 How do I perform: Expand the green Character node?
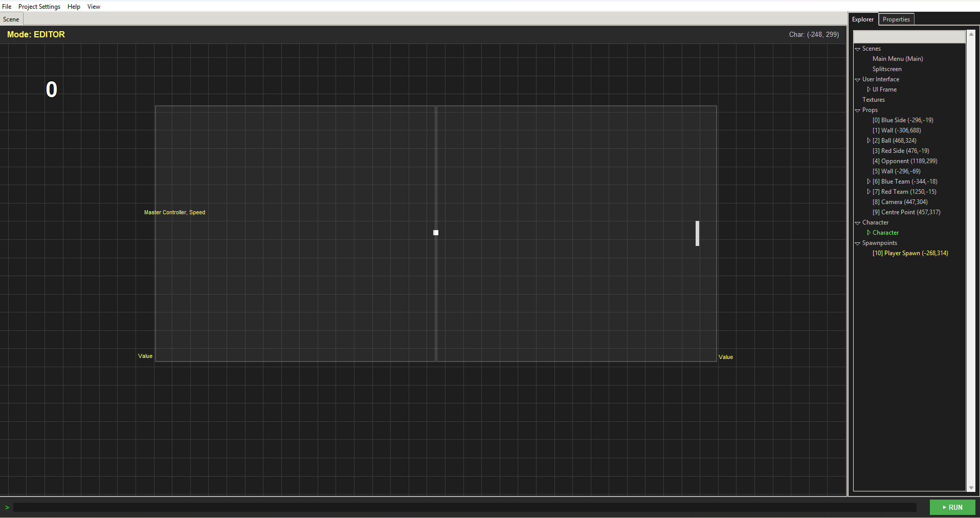(869, 233)
